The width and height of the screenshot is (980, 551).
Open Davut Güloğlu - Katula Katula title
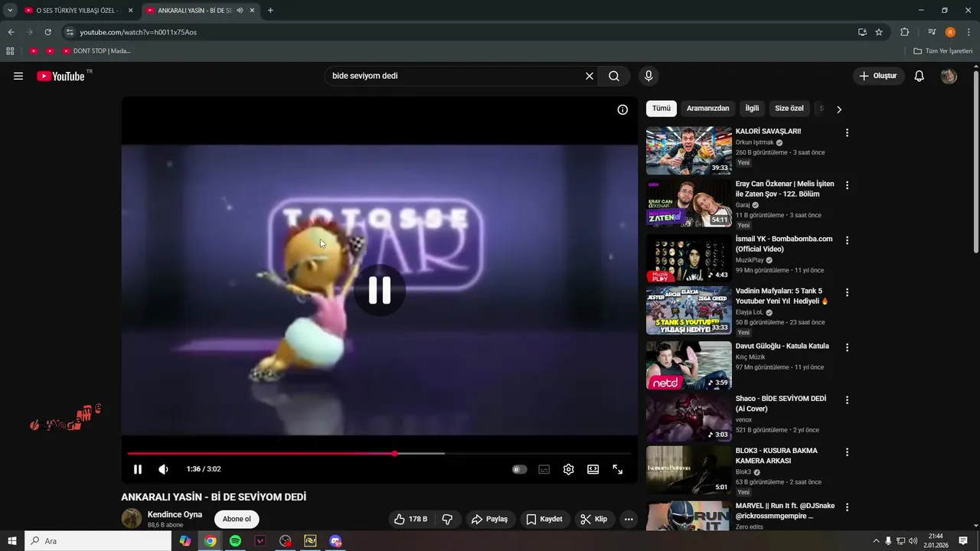[x=782, y=346]
